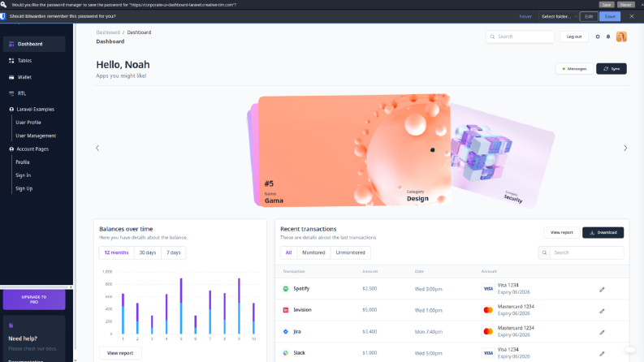
Task: Click Never in Bitwarden bar
Action: (525, 16)
